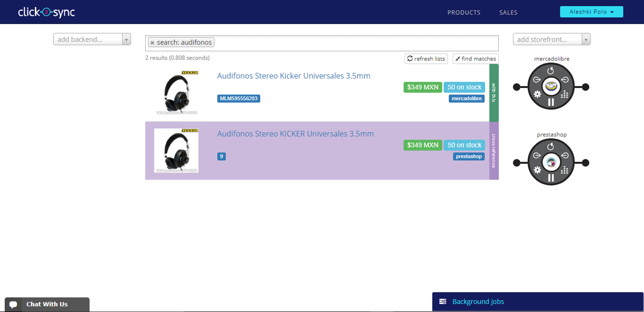Go to PRODUCTS in the top navigation

[464, 12]
